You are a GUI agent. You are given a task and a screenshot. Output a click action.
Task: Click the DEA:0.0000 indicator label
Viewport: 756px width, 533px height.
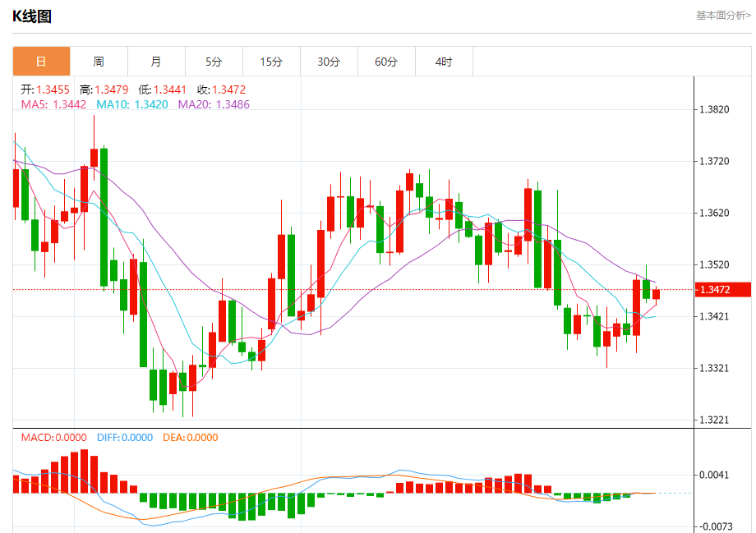[191, 438]
